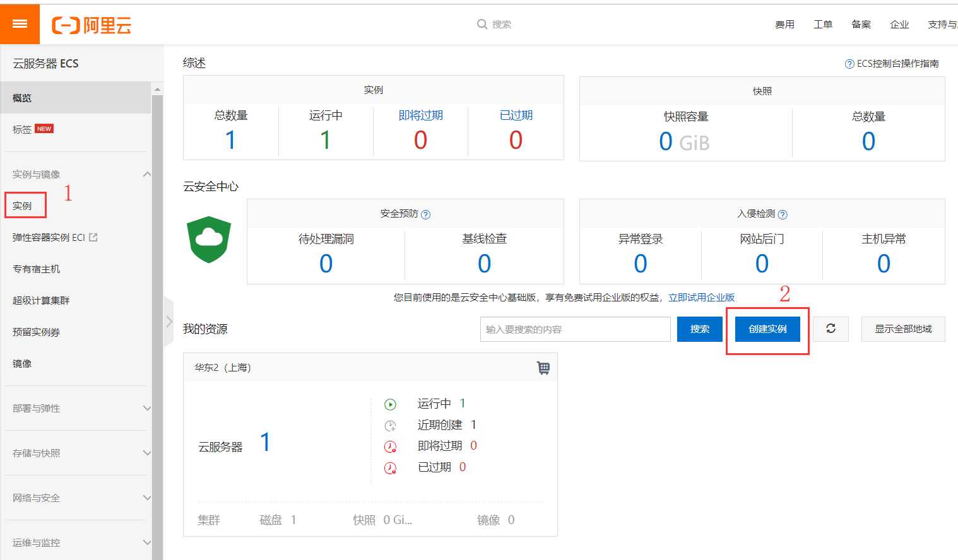Expand the 部署与弹性 section

[146, 408]
